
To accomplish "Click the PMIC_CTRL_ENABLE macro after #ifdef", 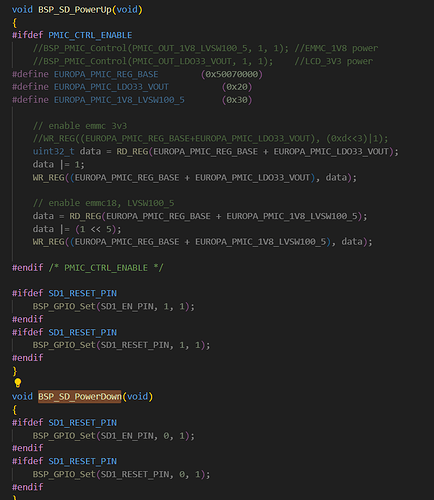I will click(90, 35).
